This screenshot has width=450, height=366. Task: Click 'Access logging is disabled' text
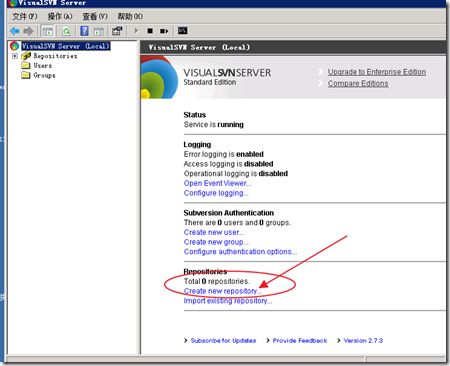coord(228,164)
